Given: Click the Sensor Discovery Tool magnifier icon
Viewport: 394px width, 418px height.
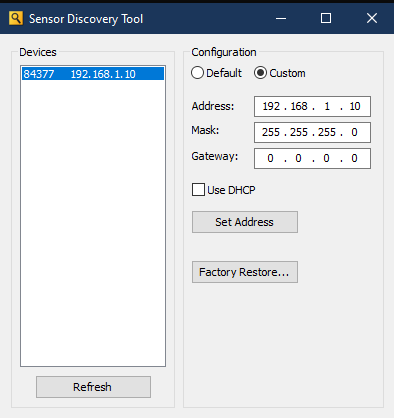Looking at the screenshot, I should [16, 18].
